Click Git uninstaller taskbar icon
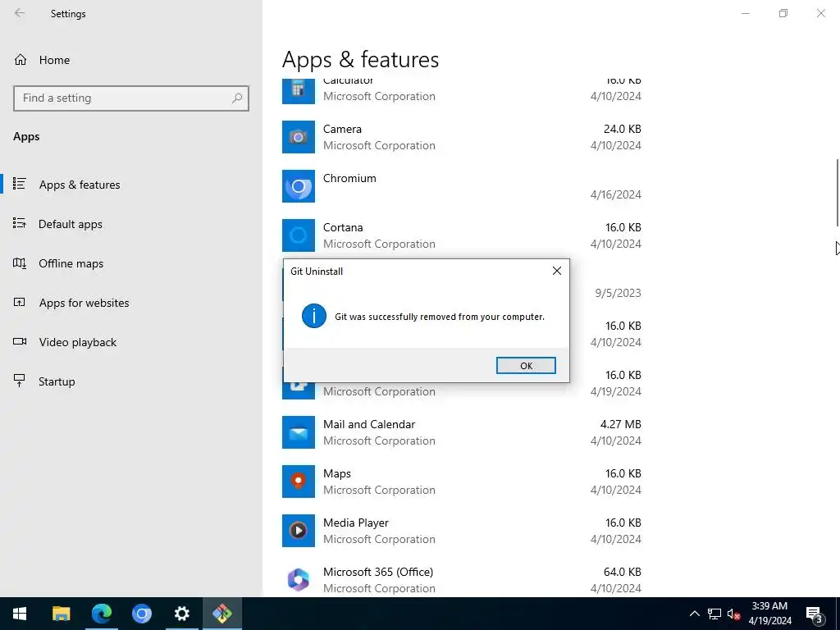The height and width of the screenshot is (630, 840). (221, 614)
